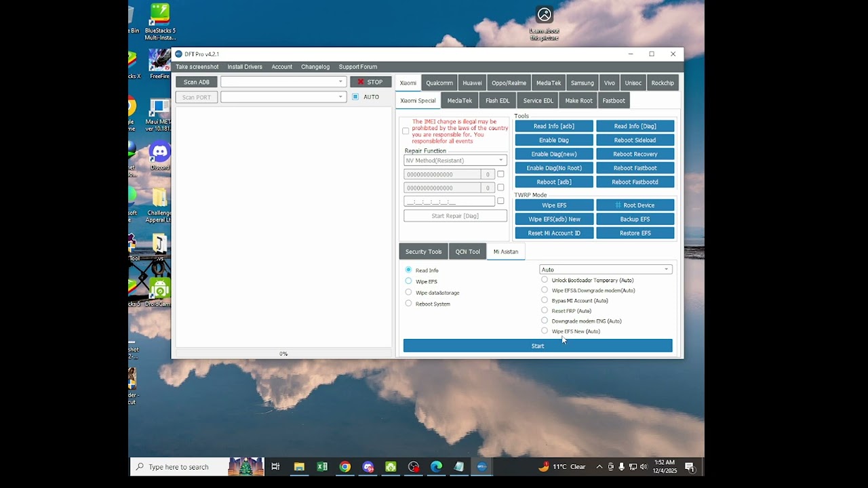Screen dimensions: 868x488
Task: Open the Maui META desktop shortcut
Action: 159,115
